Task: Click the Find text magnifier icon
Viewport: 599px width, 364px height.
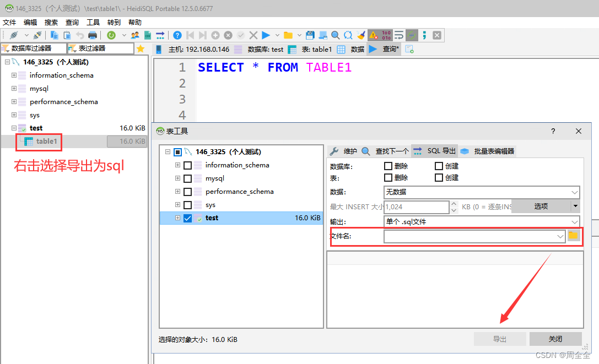Action: pyautogui.click(x=336, y=36)
